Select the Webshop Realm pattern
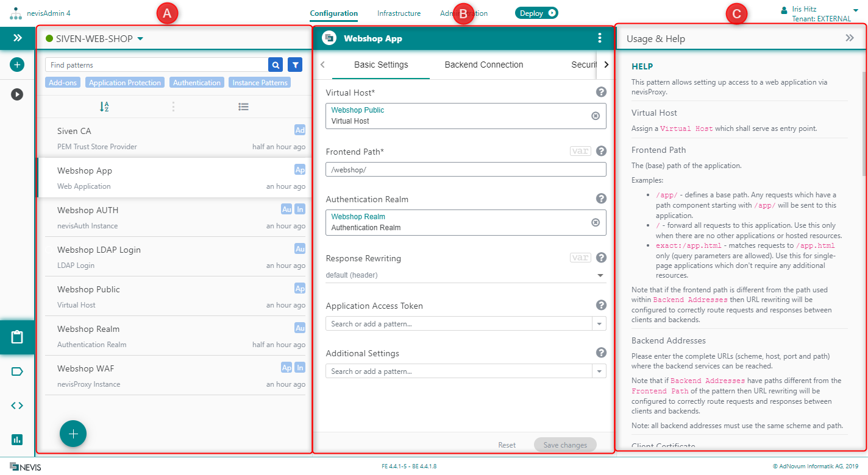Screen dimensions: 868x475 [174, 336]
